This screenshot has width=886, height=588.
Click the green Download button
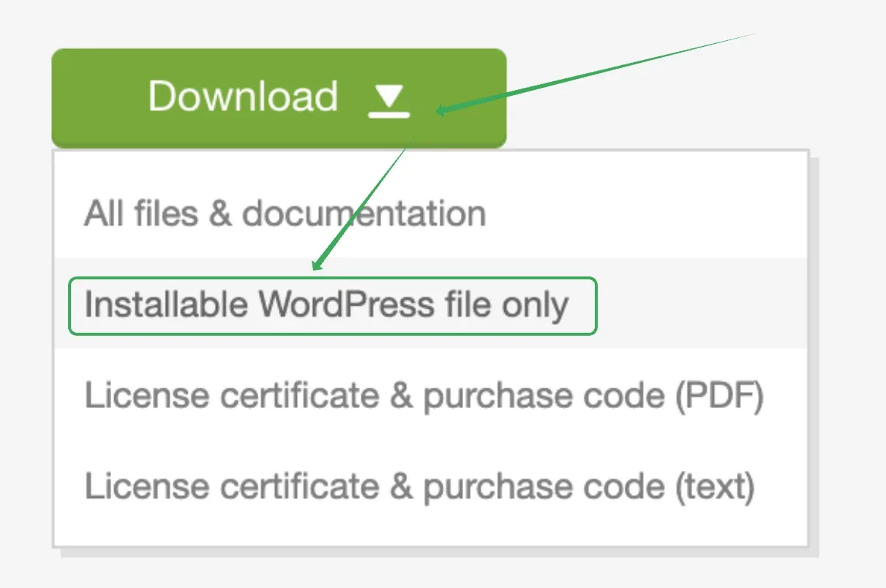[x=279, y=98]
